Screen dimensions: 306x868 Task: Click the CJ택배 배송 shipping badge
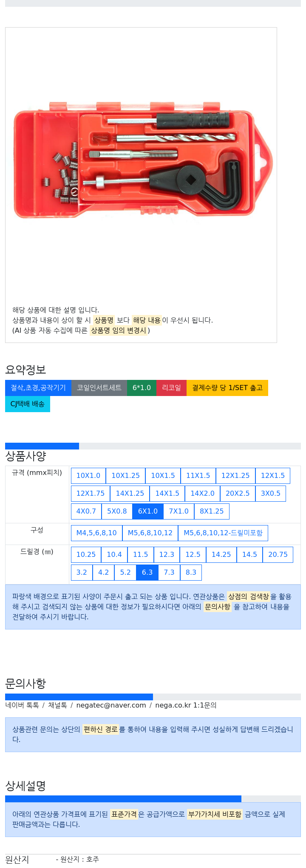[x=28, y=404]
